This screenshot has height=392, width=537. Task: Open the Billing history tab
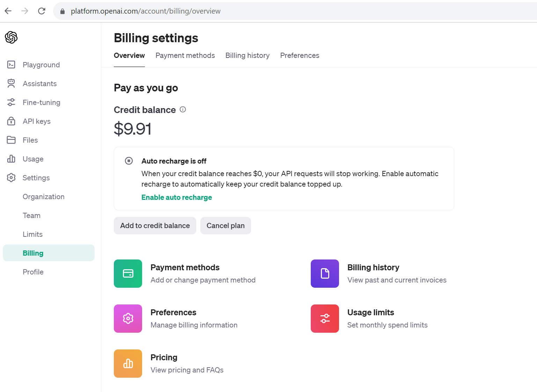click(248, 55)
